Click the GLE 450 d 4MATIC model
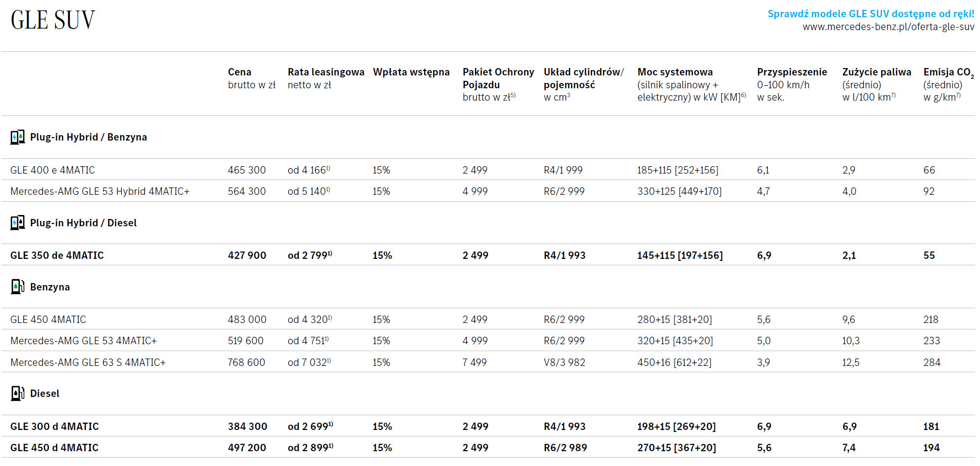 coord(54,448)
